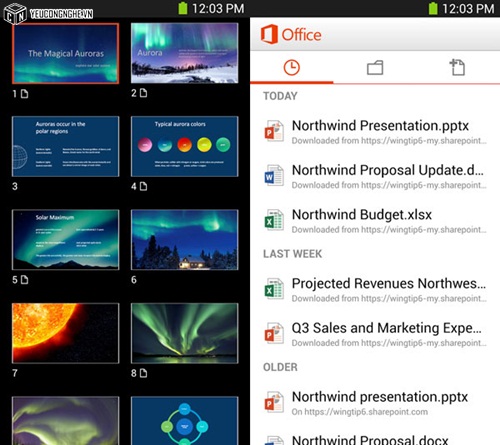This screenshot has height=445, width=500.
Task: Select slide 2 Aurora thumbnail
Action: click(185, 53)
